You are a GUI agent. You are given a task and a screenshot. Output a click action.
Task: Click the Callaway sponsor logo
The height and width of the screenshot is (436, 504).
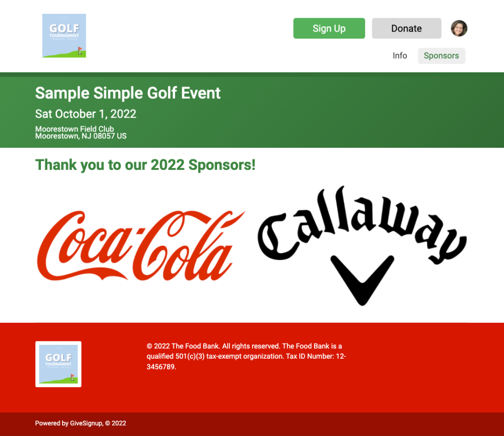tap(362, 245)
